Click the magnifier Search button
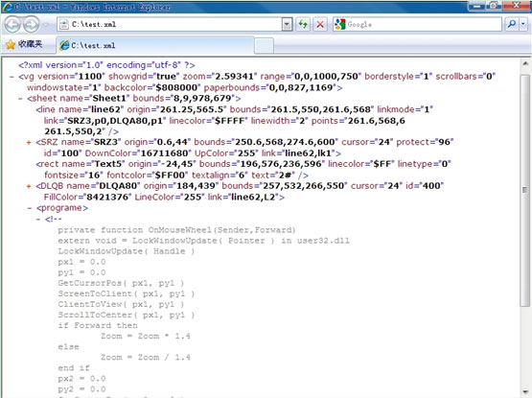The width and height of the screenshot is (532, 398). tap(511, 24)
